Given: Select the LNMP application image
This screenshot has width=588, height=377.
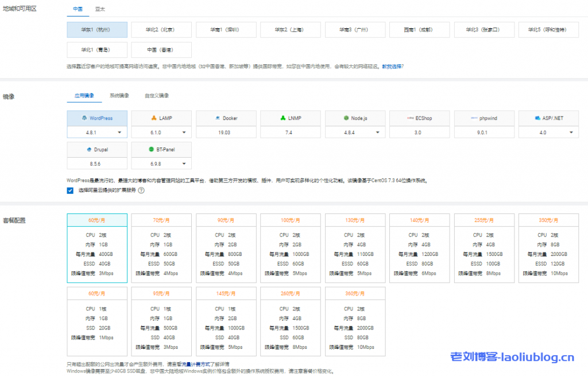Looking at the screenshot, I should [290, 118].
